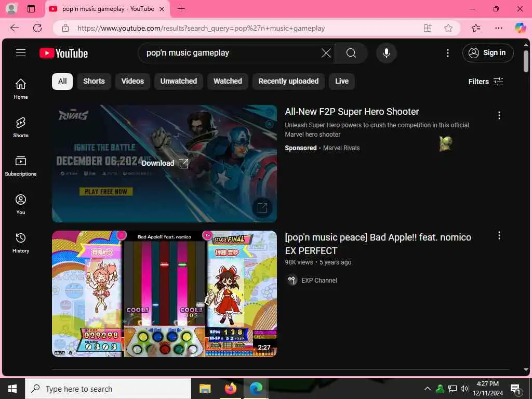Go to Home in sidebar
The width and height of the screenshot is (532, 399).
pyautogui.click(x=21, y=89)
